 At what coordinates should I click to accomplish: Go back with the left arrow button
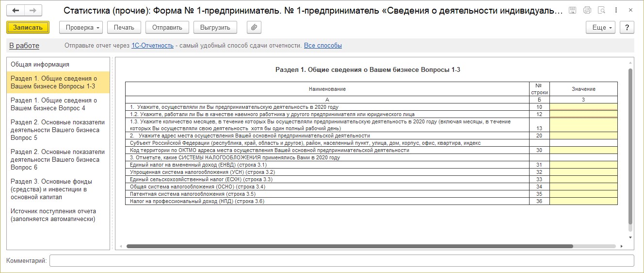point(16,10)
